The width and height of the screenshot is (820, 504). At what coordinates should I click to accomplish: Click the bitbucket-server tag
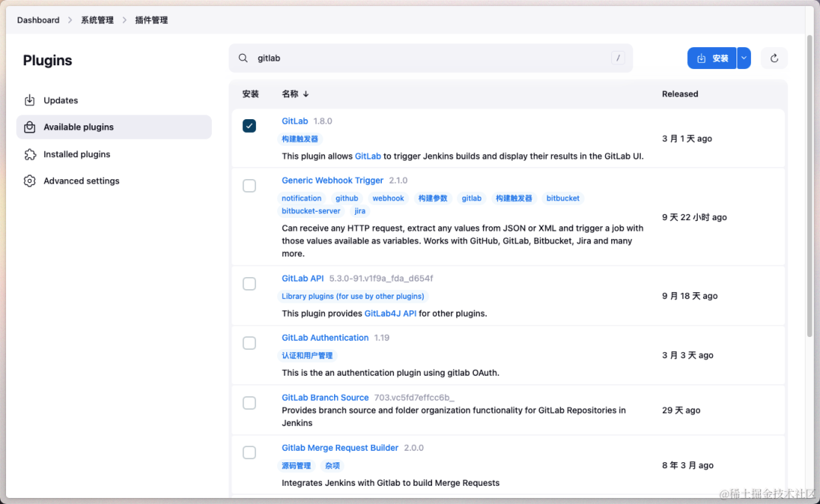(x=311, y=211)
